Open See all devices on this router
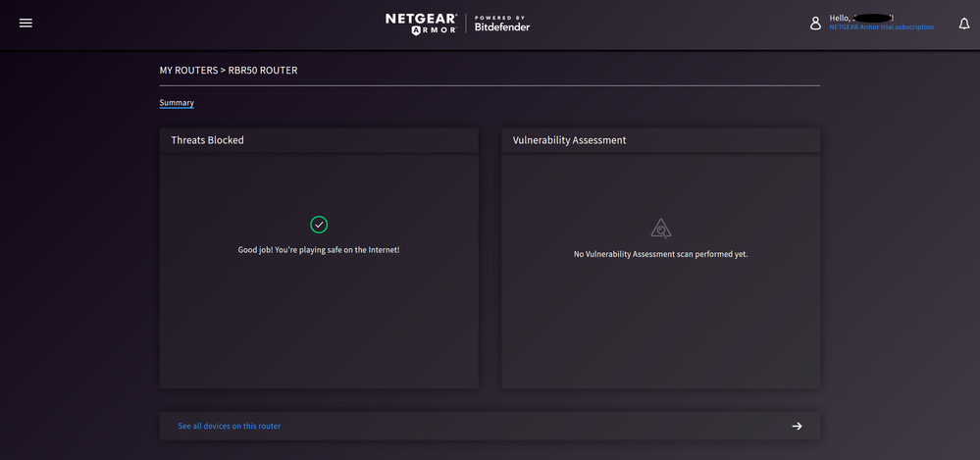The image size is (980, 460). coord(229,426)
